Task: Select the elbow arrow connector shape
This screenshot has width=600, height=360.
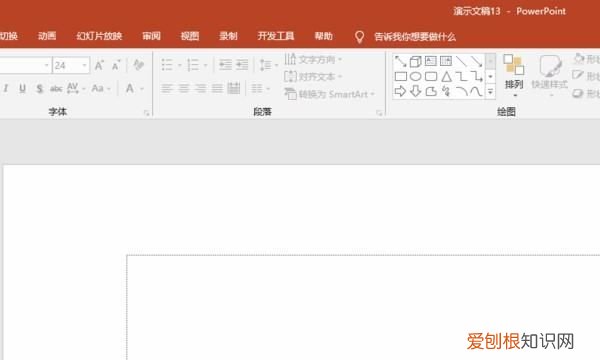Action: pos(477,77)
